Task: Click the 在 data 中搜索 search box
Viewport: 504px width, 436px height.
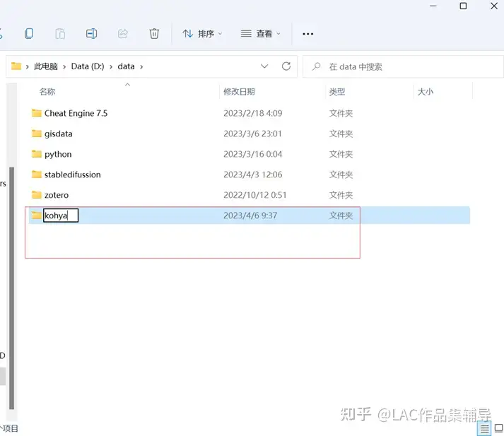Action: coord(403,66)
